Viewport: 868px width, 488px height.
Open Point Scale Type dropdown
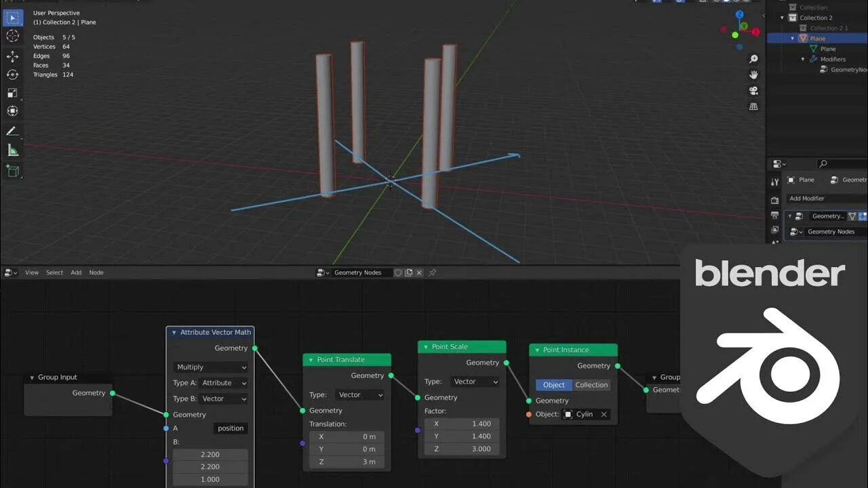(x=475, y=382)
